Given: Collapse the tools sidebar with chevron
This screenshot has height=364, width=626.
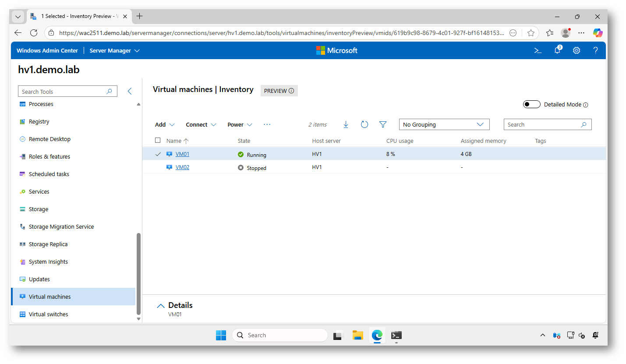Looking at the screenshot, I should point(130,91).
